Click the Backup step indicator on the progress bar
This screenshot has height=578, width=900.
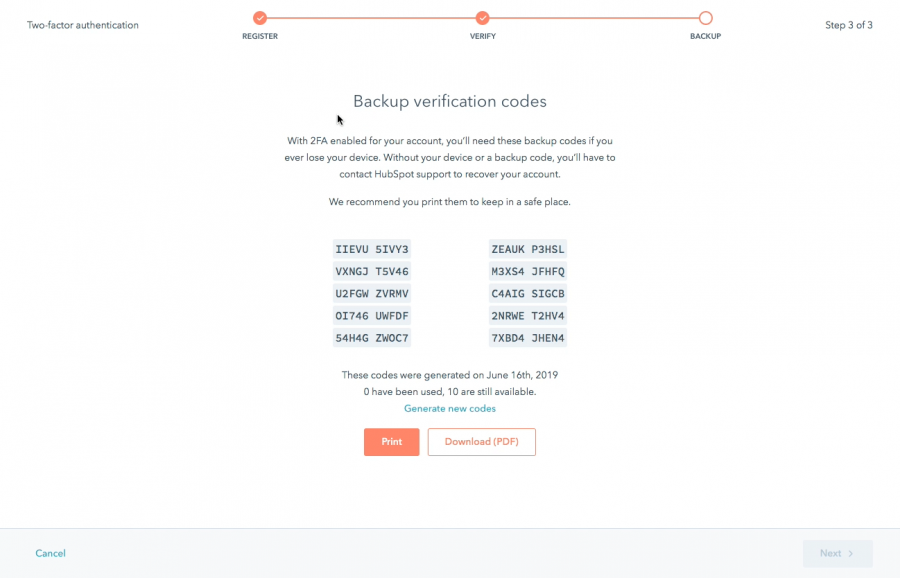click(x=705, y=17)
